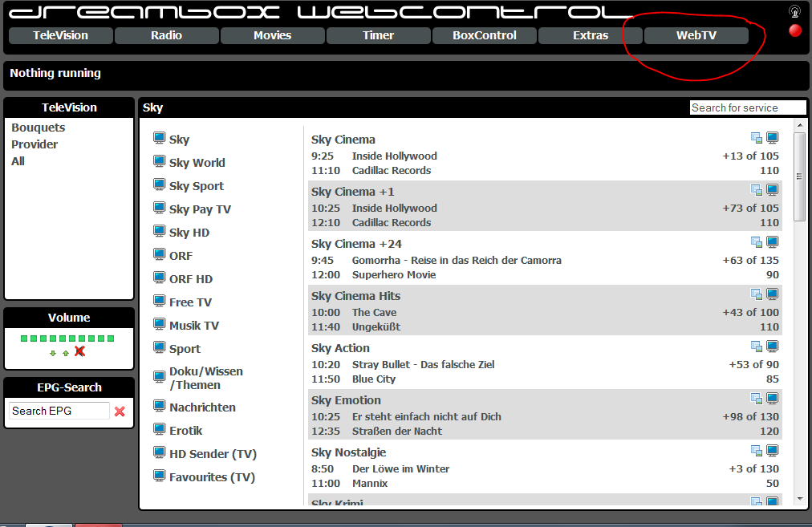This screenshot has width=812, height=527.
Task: Select Bouquets in the TeleVision panel
Action: click(x=39, y=128)
